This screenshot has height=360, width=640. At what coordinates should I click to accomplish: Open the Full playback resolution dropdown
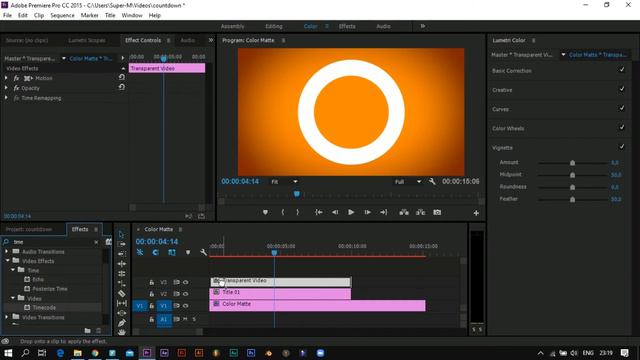408,182
